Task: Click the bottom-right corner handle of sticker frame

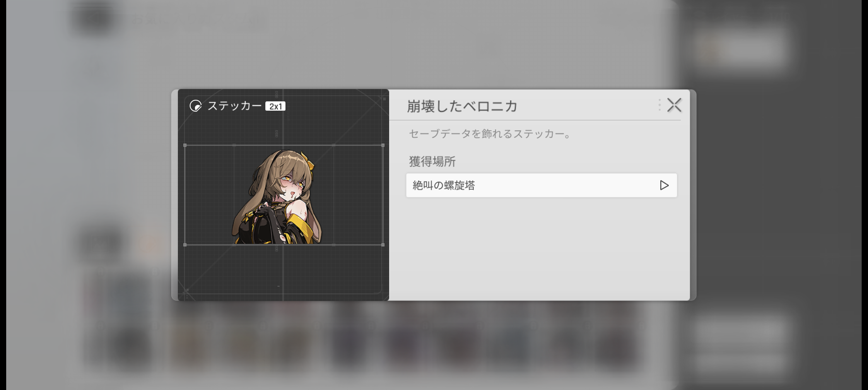Action: click(383, 245)
